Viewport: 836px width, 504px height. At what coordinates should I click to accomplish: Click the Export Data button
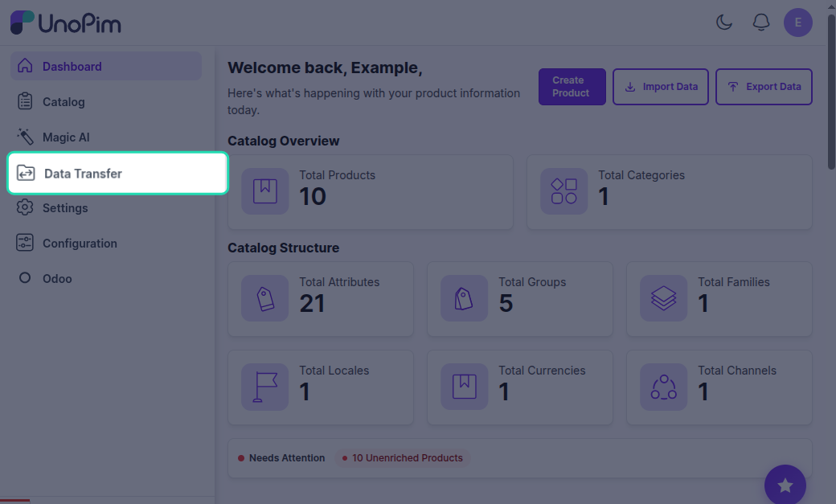click(x=764, y=86)
